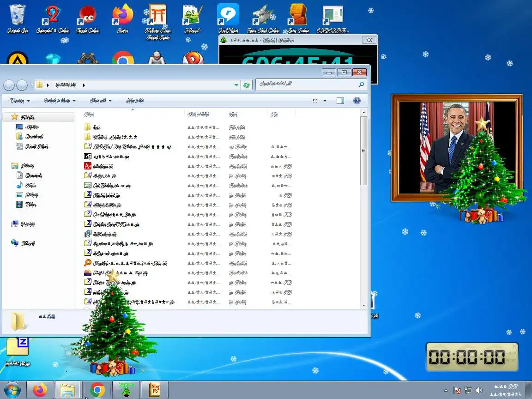This screenshot has width=532, height=399.
Task: Select the Firefox Setup exe file
Action: coord(188,273)
